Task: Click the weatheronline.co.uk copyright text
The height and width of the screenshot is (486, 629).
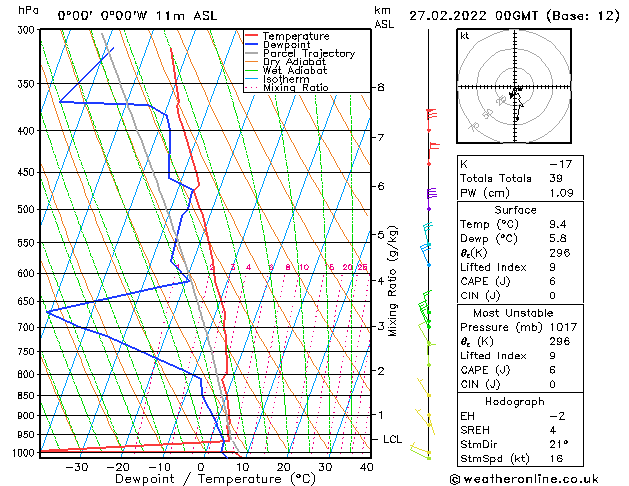Action: [x=524, y=479]
